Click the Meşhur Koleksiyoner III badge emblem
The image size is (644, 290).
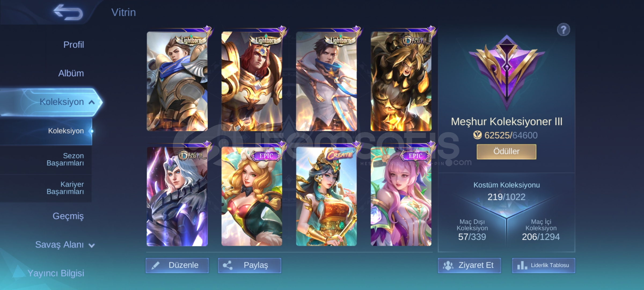tap(507, 73)
